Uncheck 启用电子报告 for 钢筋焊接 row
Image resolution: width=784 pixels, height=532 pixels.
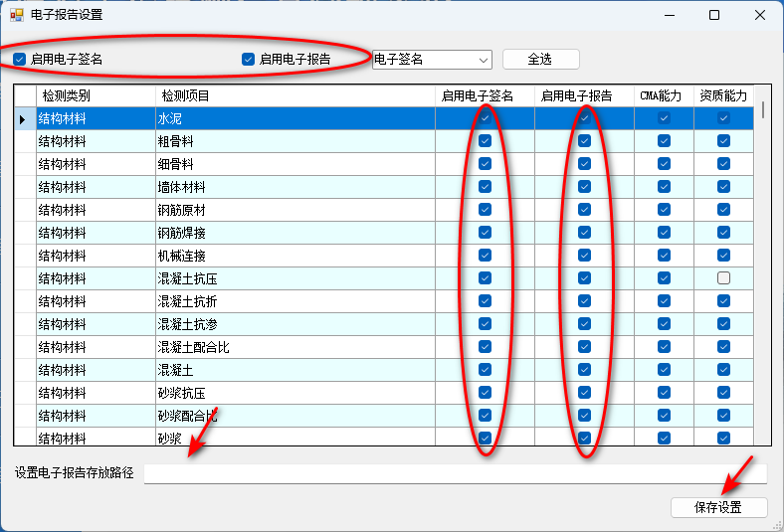coord(584,233)
